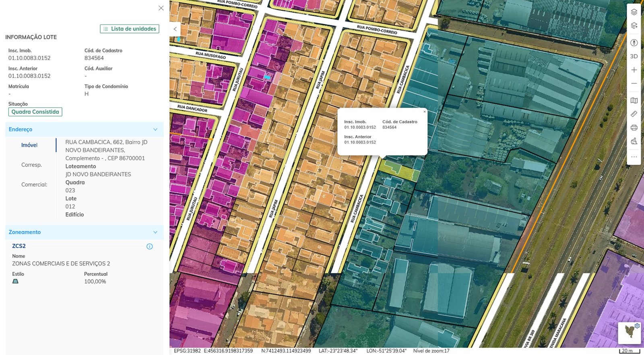
Task: Open the layers panel icon
Action: point(634,12)
